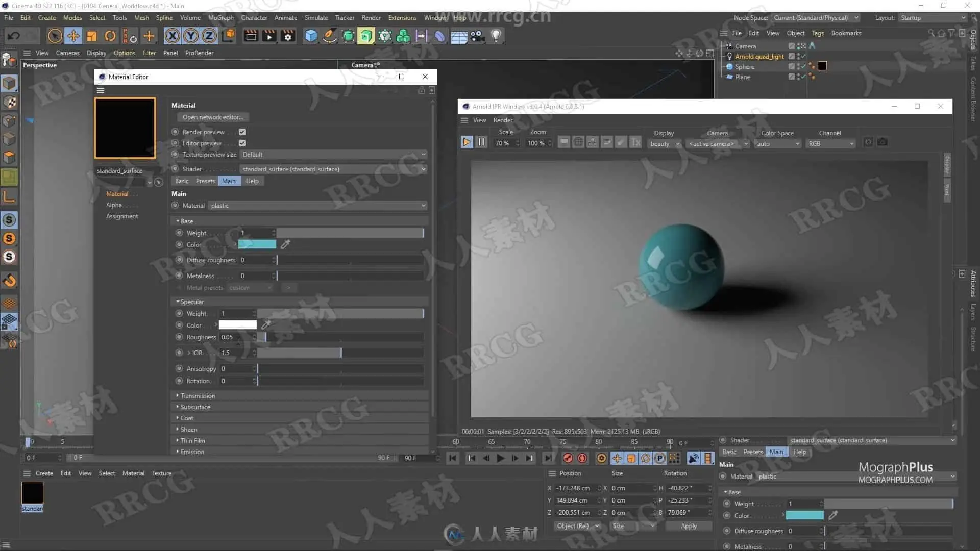
Task: Switch to Presets tab in Material Editor
Action: coord(205,181)
